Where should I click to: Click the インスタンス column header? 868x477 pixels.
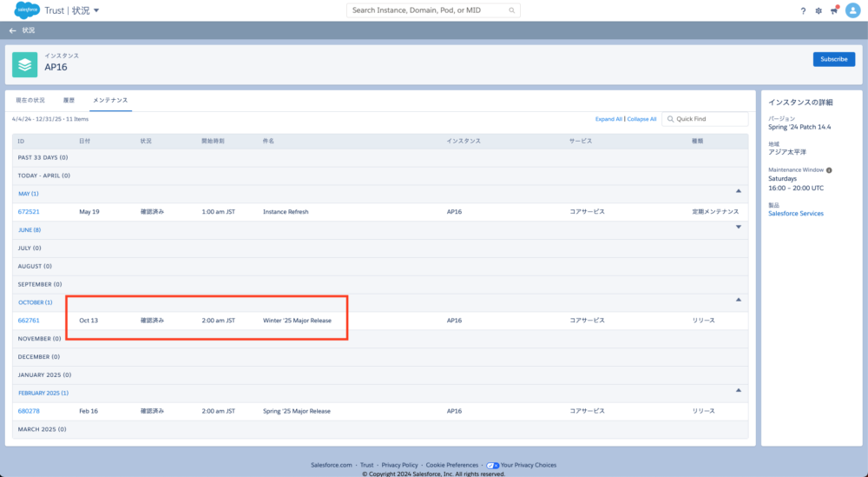pos(464,142)
